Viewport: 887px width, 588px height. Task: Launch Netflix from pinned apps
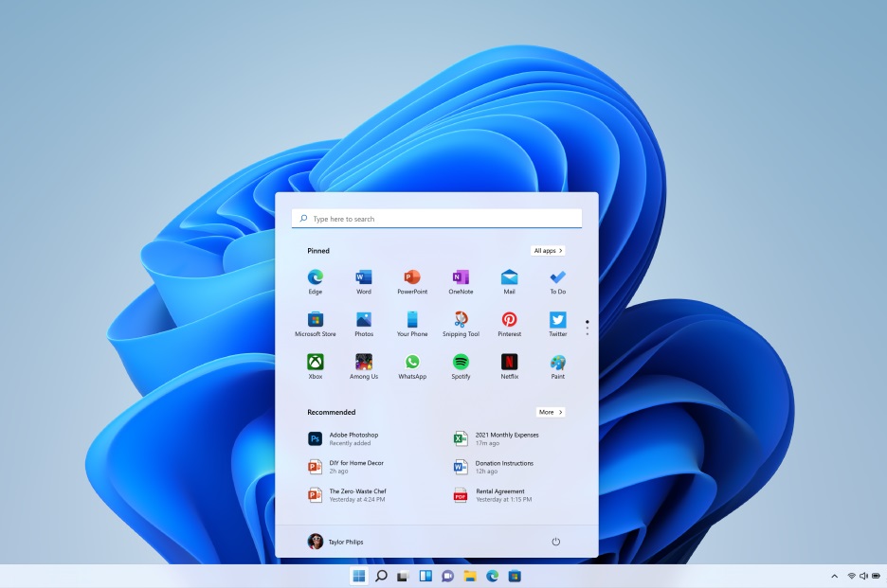[509, 366]
